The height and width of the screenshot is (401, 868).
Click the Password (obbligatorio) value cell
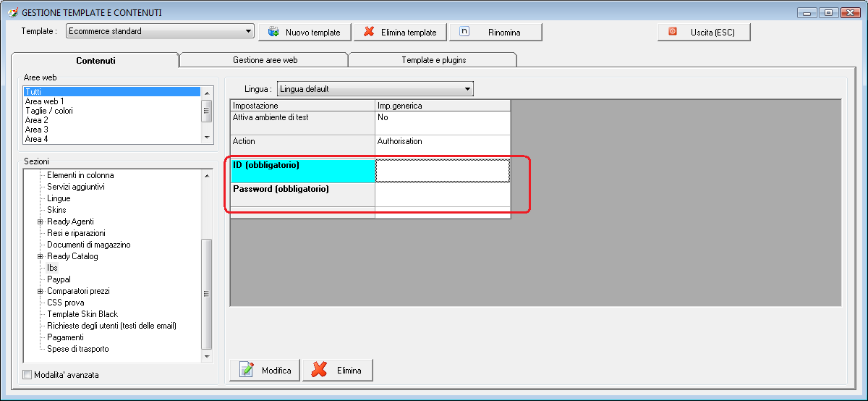point(443,195)
